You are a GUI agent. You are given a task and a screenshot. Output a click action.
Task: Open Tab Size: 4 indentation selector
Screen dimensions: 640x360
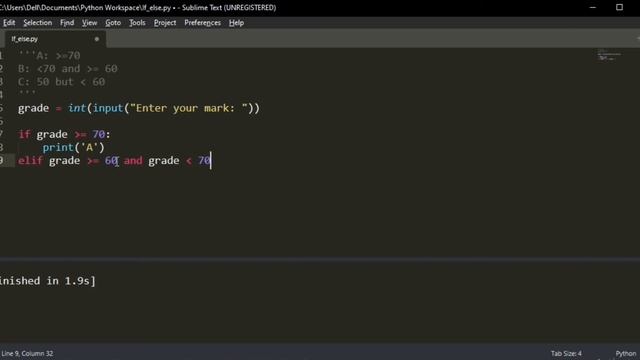pos(566,353)
